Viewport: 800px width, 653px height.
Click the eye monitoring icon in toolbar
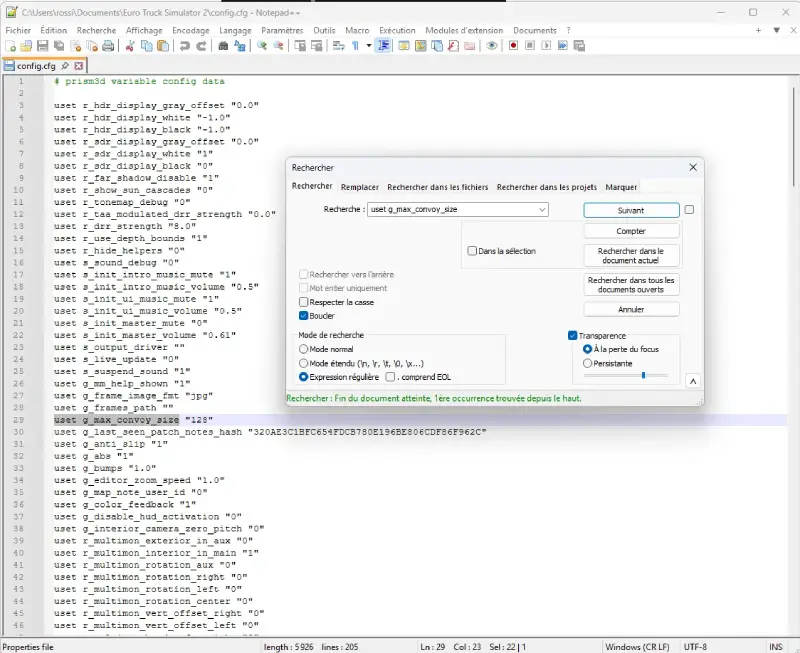click(x=491, y=46)
